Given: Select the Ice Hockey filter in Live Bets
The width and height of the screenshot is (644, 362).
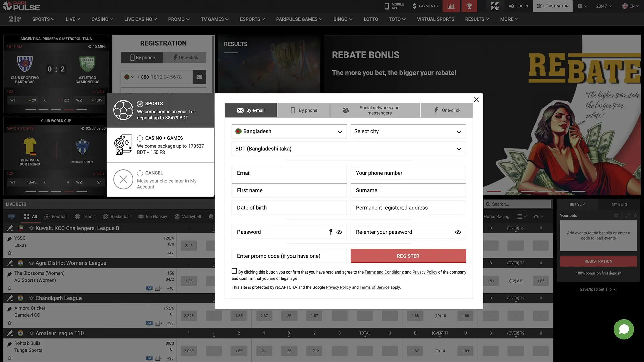Looking at the screenshot, I should [x=153, y=216].
